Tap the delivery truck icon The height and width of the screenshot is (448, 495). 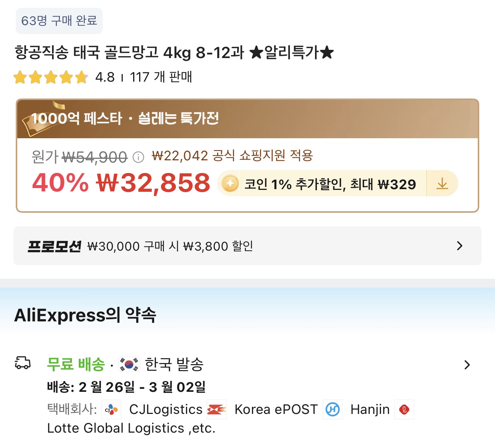pos(22,363)
